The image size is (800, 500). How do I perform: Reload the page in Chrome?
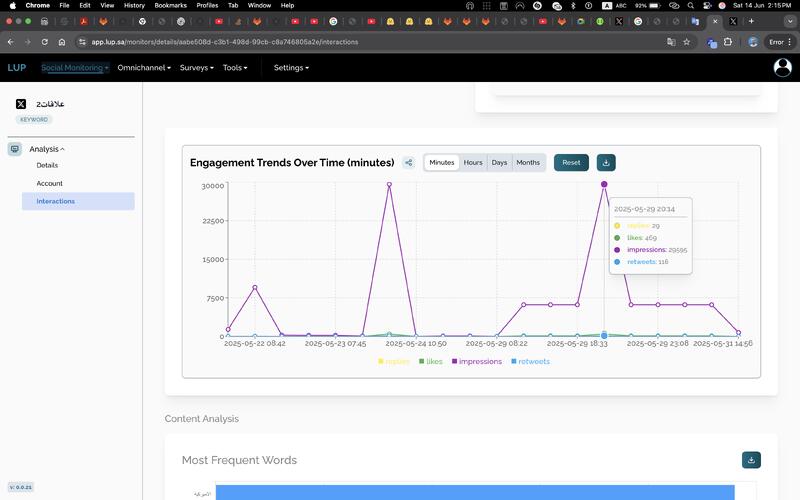[x=45, y=42]
